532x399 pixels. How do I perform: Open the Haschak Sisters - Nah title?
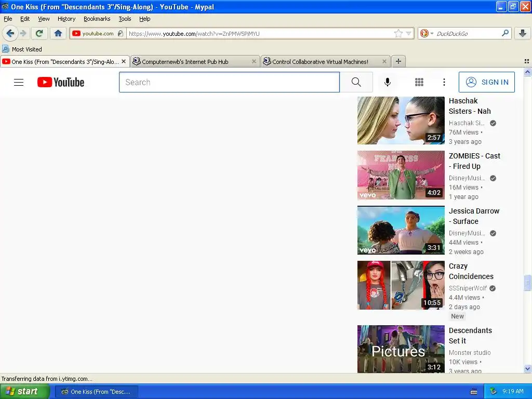(x=470, y=106)
